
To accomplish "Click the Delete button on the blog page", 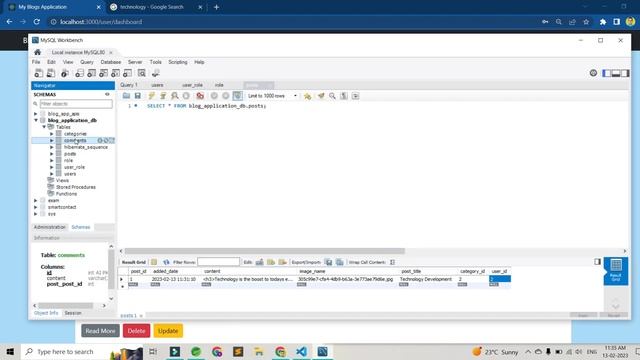I will click(x=136, y=331).
